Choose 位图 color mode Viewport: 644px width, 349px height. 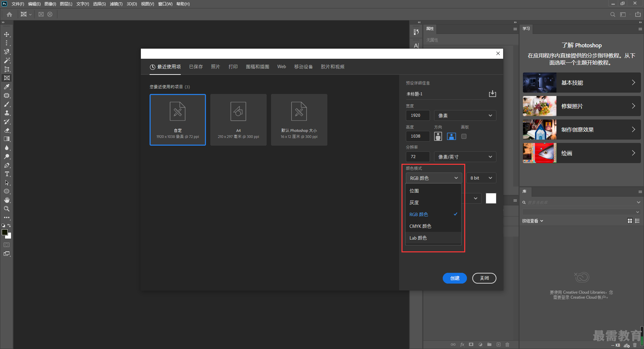click(433, 191)
